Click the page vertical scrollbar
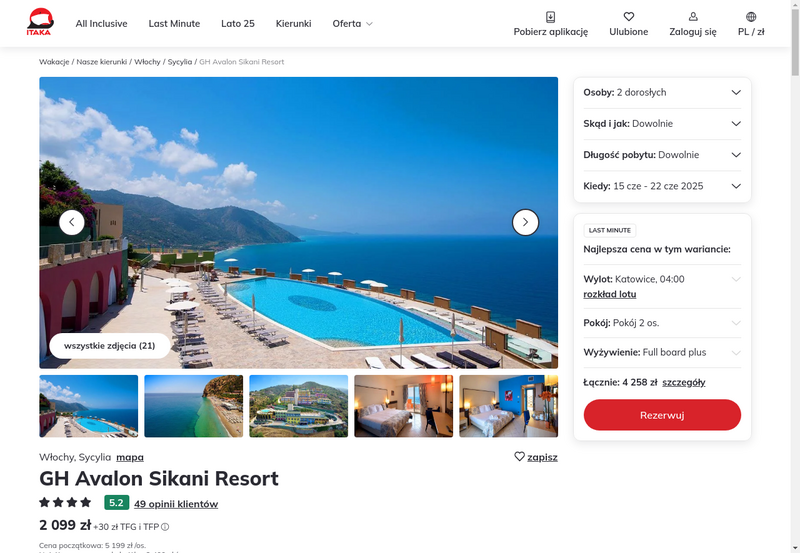The height and width of the screenshot is (553, 800). (x=795, y=276)
